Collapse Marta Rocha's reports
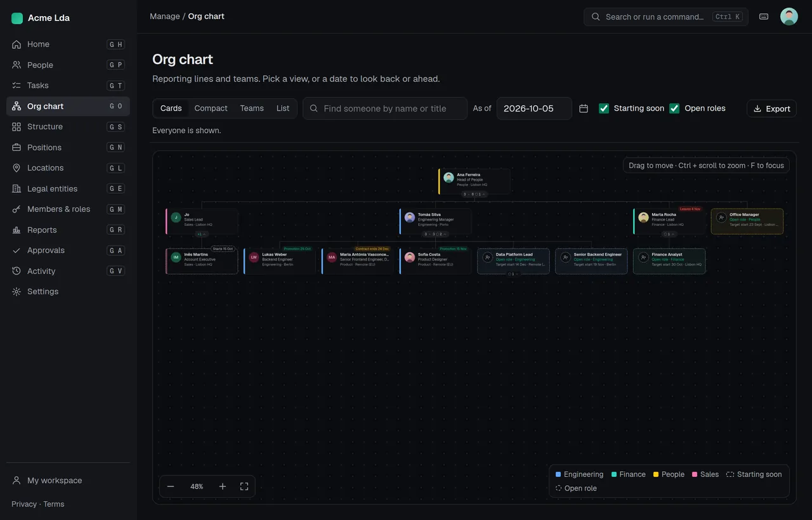Screen dimensions: 812x520 (x=669, y=234)
